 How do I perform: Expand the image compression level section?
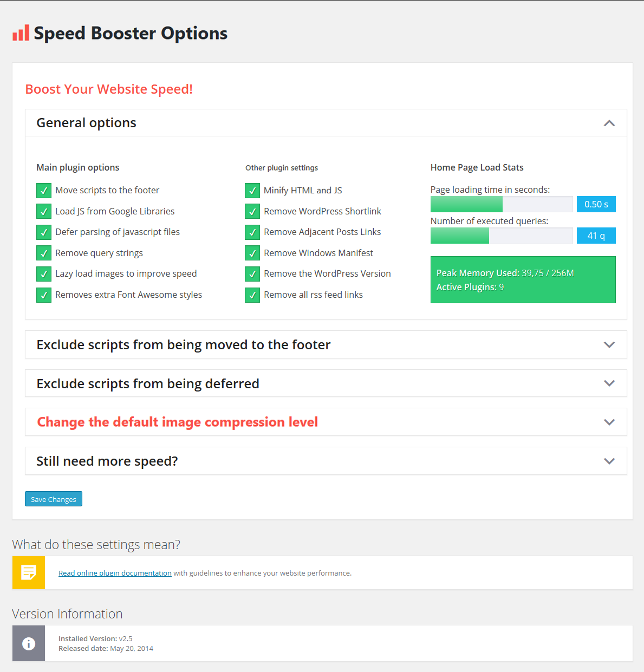(609, 422)
